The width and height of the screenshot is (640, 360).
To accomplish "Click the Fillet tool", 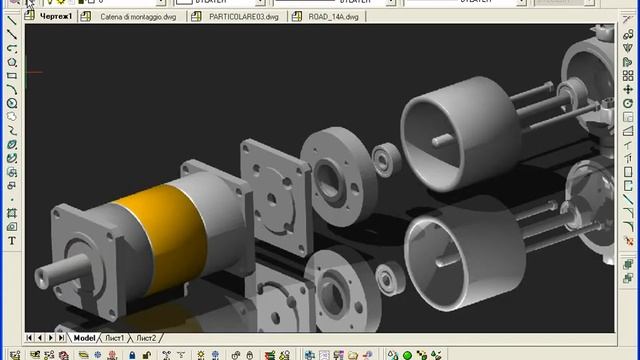I will 628,227.
